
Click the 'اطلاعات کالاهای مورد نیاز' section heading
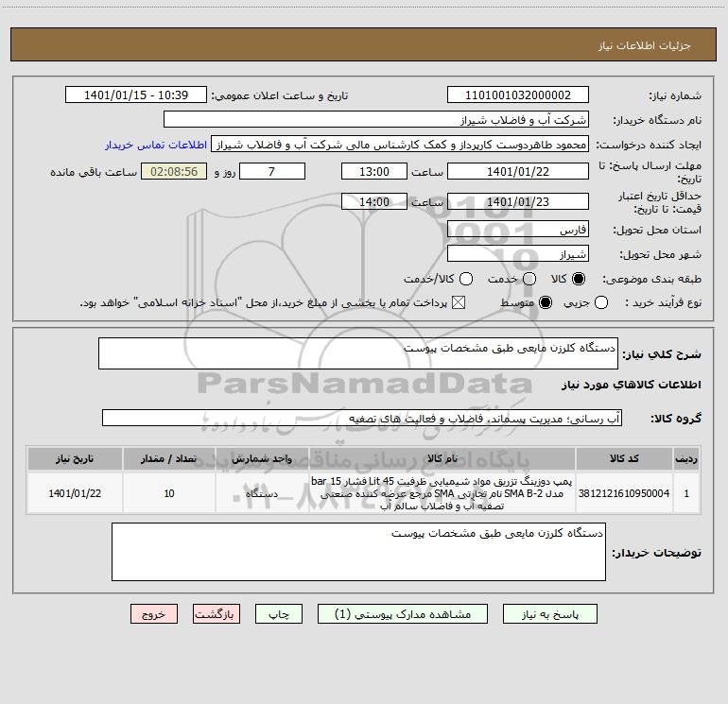[631, 385]
